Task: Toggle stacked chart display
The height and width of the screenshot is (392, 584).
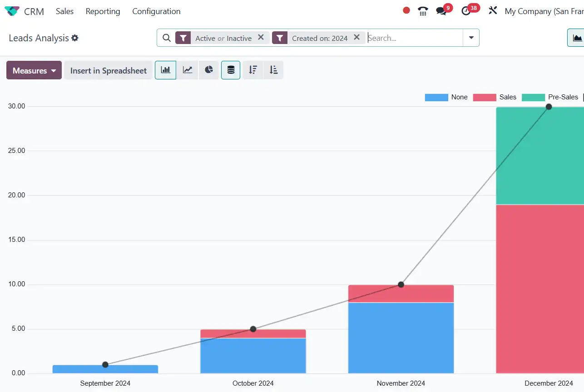Action: click(x=231, y=70)
